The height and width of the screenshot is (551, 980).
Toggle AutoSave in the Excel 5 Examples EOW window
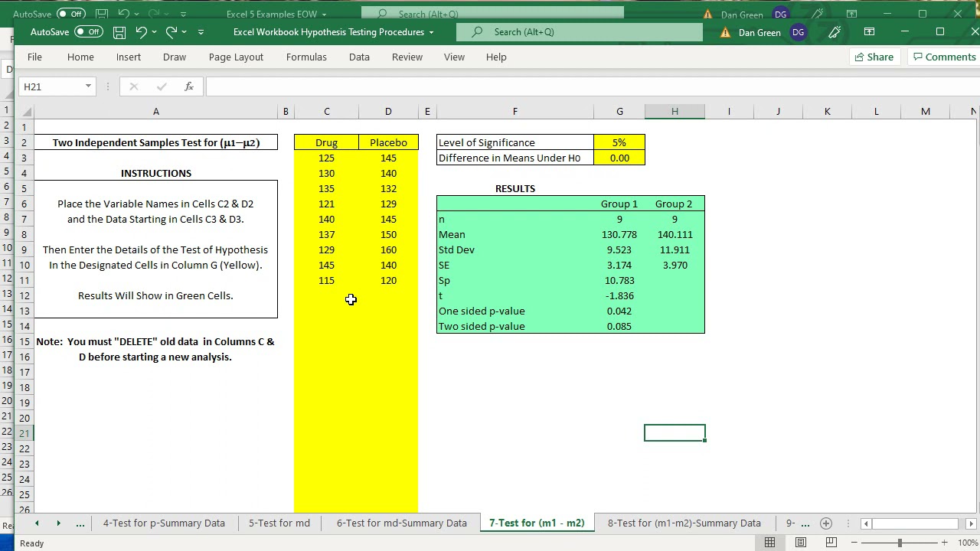tap(70, 14)
